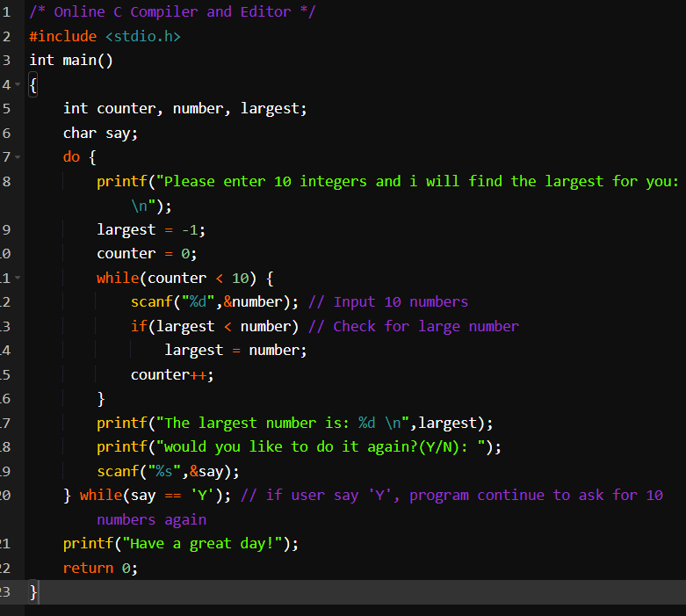The height and width of the screenshot is (616, 686).
Task: Click the 'do' keyword
Action: point(71,156)
